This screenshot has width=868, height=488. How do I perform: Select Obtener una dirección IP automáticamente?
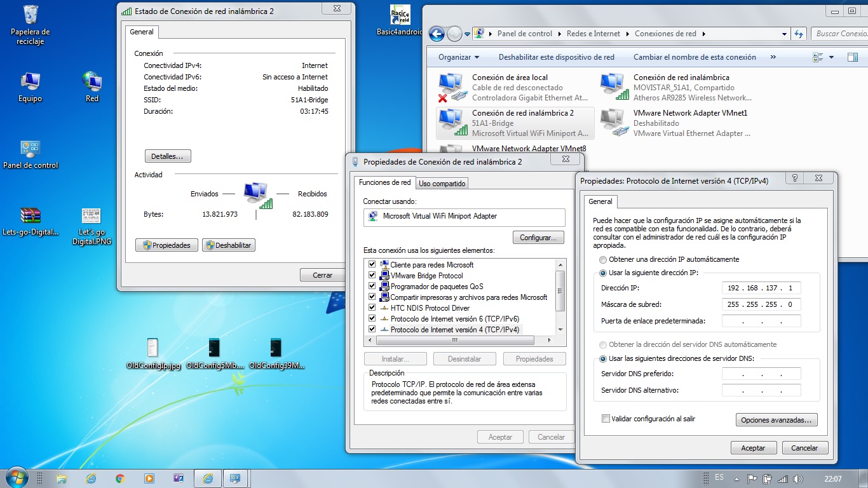[x=603, y=259]
